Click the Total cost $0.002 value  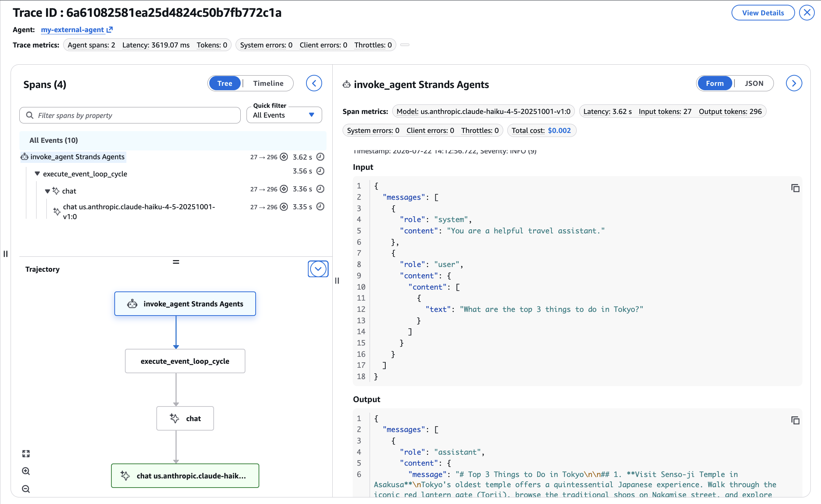(x=559, y=130)
